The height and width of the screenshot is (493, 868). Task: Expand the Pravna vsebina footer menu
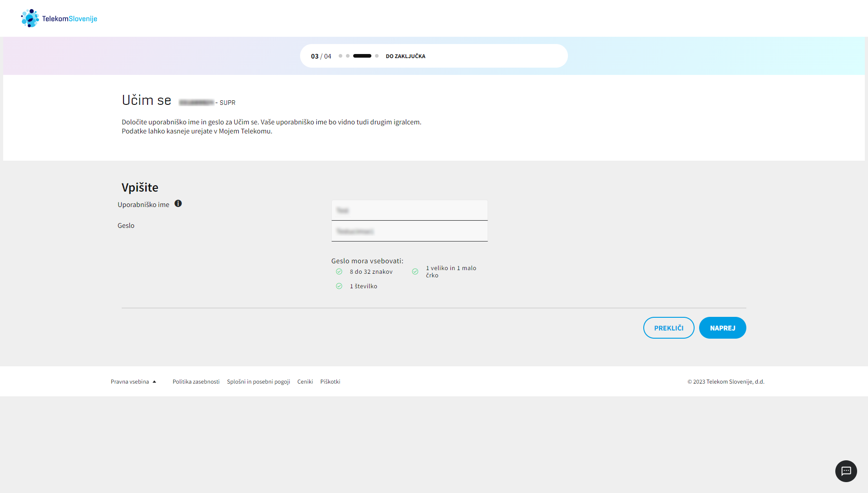tap(133, 382)
